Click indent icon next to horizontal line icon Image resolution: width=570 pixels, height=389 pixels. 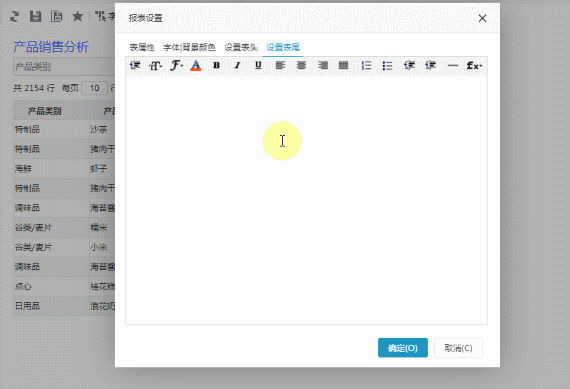(430, 65)
